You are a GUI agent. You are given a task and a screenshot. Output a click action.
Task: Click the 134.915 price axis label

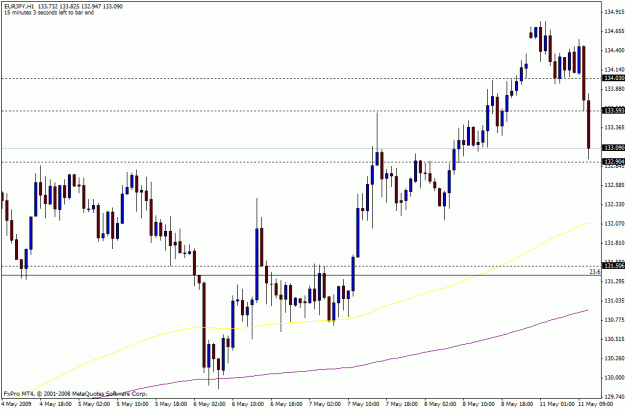pyautogui.click(x=614, y=12)
